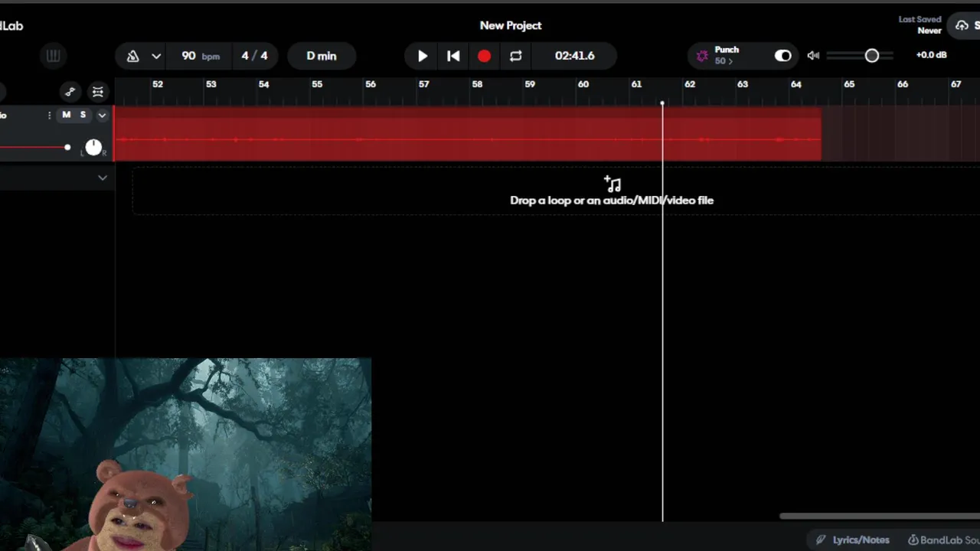
Task: Toggle the automation curve icon
Action: [x=70, y=92]
